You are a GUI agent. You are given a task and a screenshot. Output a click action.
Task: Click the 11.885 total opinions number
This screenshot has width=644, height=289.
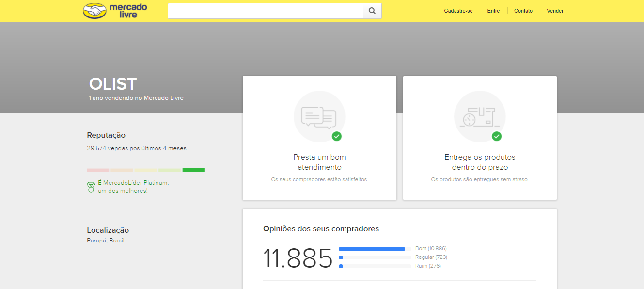point(298,258)
